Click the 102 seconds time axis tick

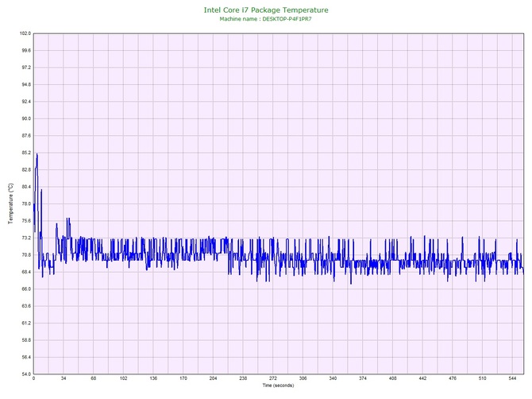124,378
